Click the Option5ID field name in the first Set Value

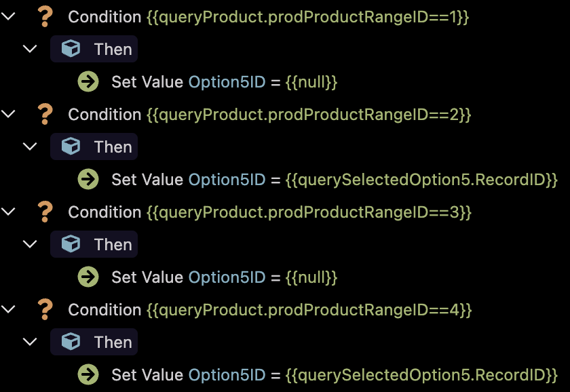(227, 82)
